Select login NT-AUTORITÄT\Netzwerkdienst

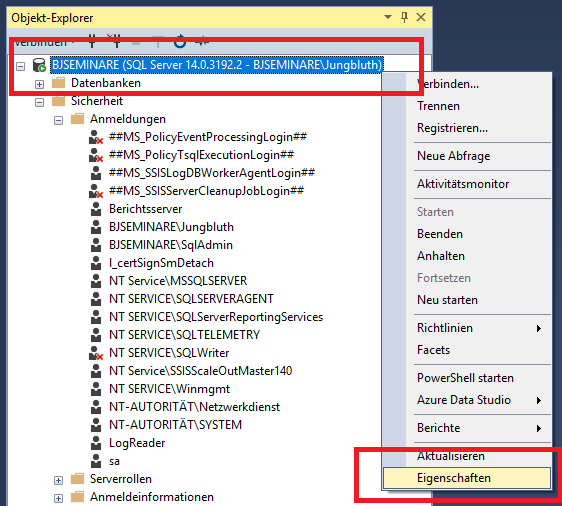[x=195, y=407]
